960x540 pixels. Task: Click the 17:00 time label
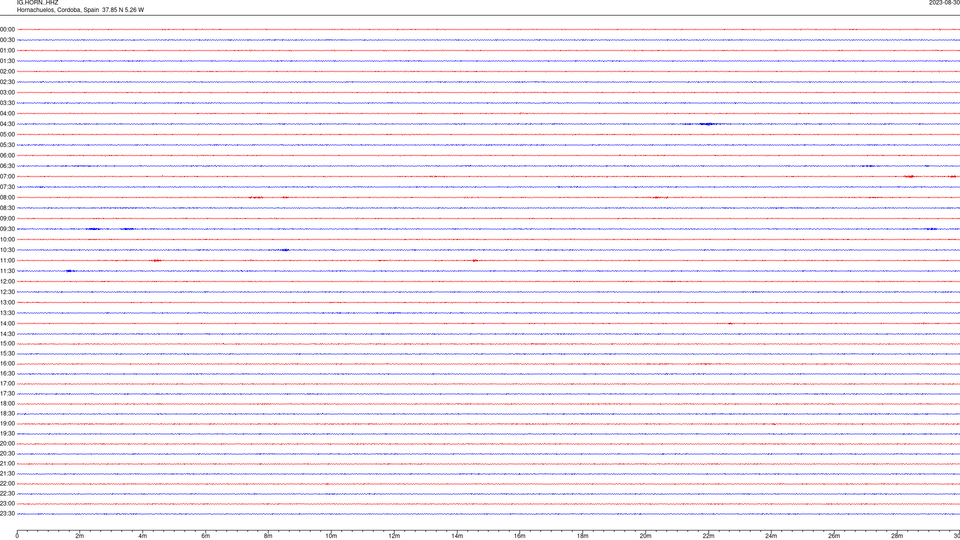pyautogui.click(x=7, y=384)
